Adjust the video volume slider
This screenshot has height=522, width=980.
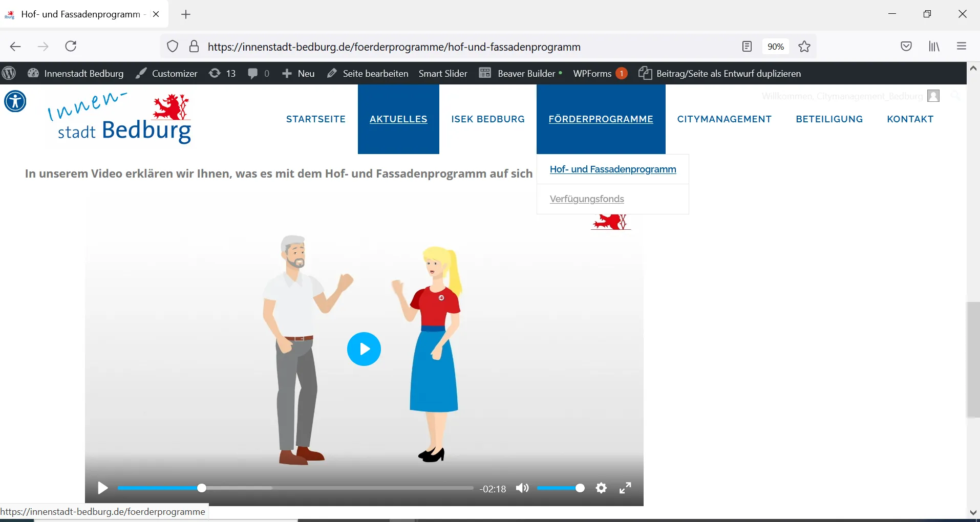pyautogui.click(x=561, y=488)
